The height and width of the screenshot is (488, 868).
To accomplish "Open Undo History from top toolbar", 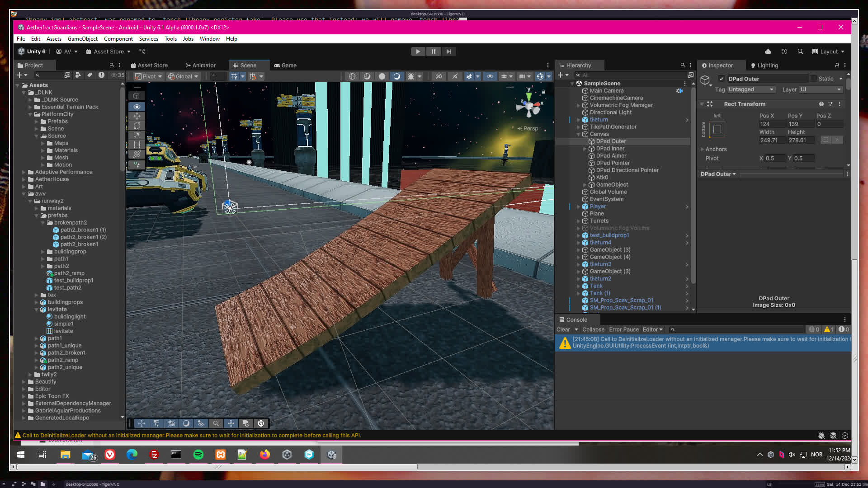I will click(784, 52).
